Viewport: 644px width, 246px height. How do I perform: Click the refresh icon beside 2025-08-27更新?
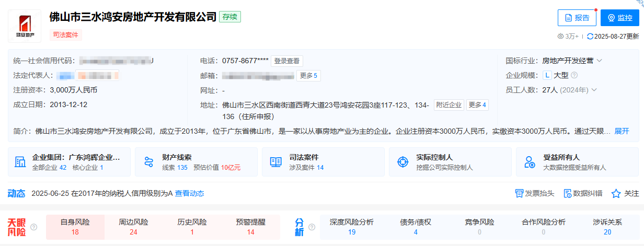[x=590, y=37]
